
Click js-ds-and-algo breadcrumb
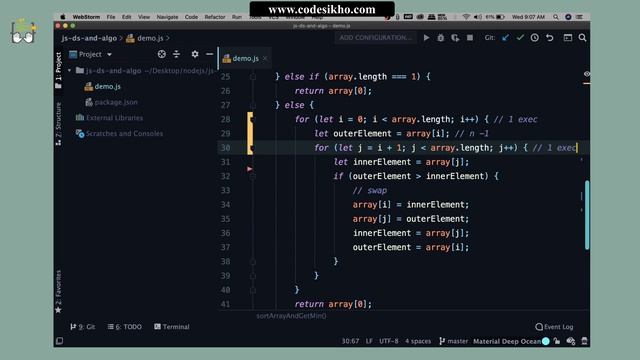(x=89, y=38)
